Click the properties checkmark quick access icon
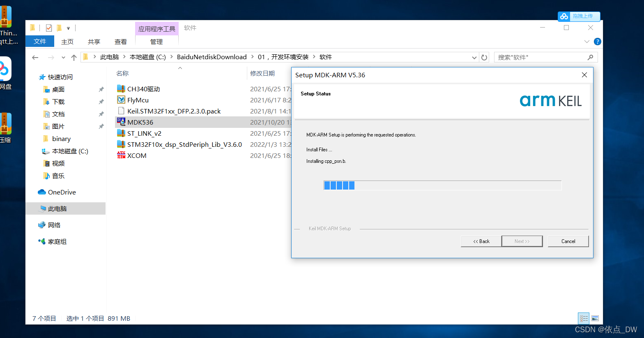644x338 pixels. 49,28
